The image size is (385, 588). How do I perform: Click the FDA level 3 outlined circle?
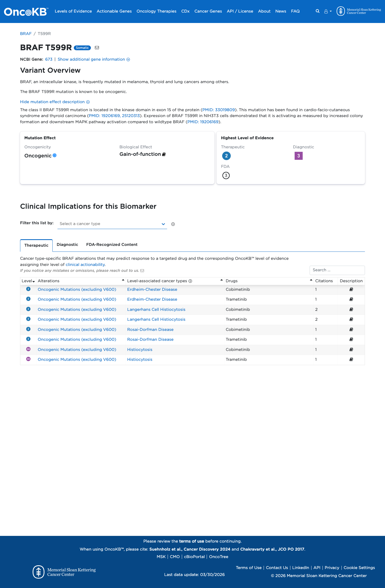[226, 176]
